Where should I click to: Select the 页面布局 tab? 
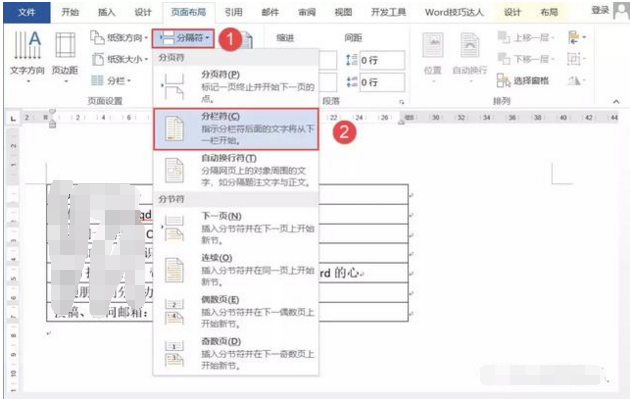188,12
